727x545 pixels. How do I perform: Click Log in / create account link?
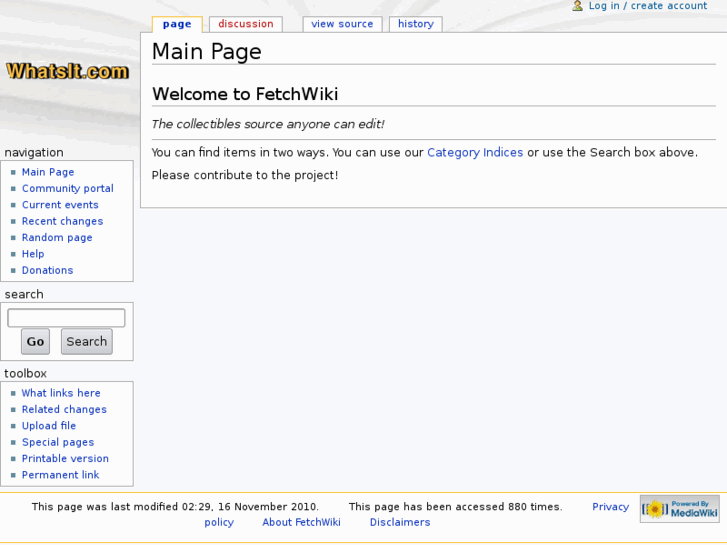coord(648,6)
